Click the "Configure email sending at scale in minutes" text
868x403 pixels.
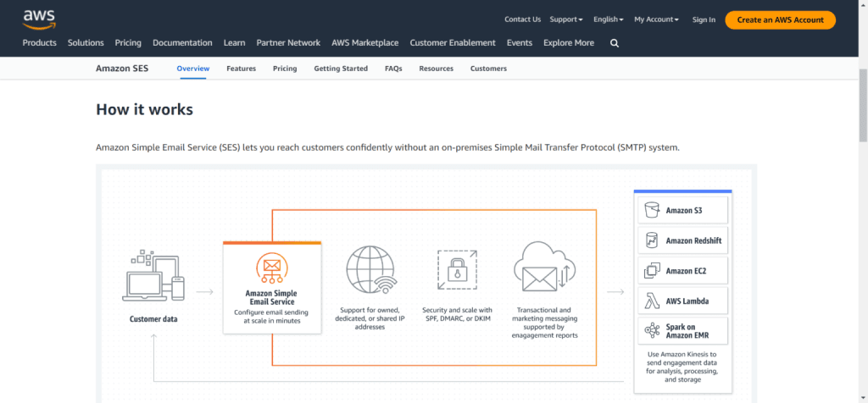(272, 316)
